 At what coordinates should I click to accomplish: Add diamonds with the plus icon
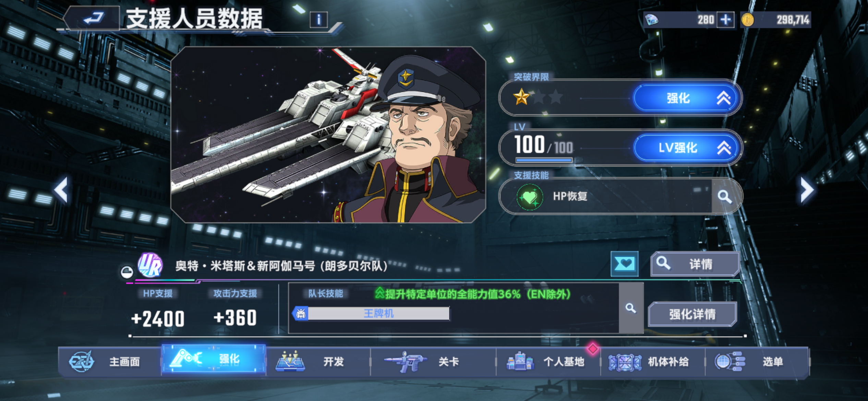(725, 20)
